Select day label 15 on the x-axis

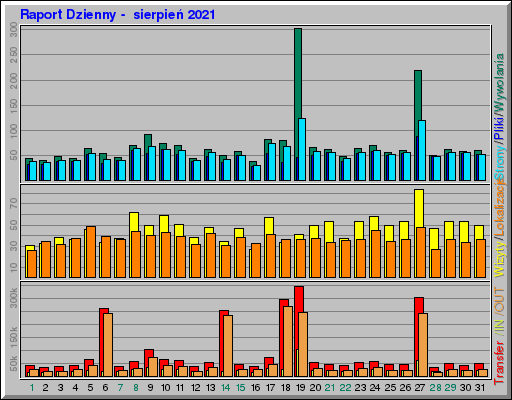[x=240, y=388]
